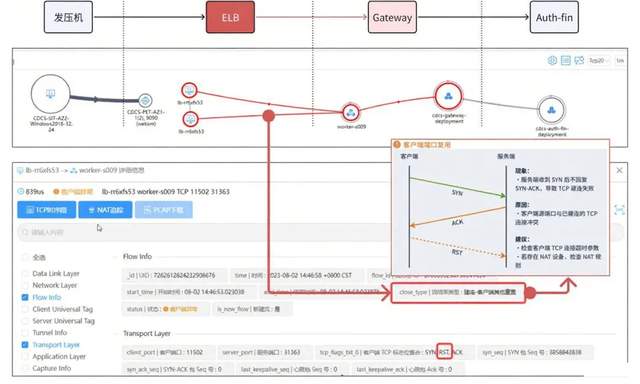Click the Auth-fin diagram box
640x384 pixels.
[x=554, y=17]
